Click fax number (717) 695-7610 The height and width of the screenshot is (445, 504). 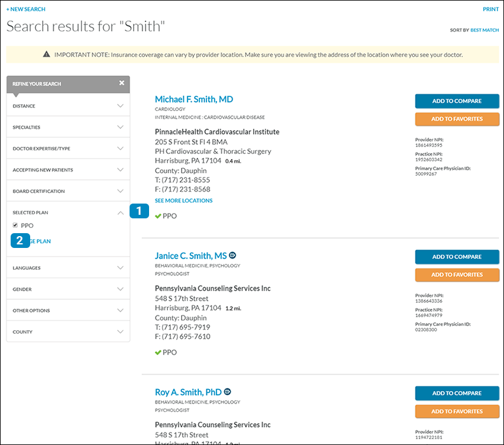[186, 336]
